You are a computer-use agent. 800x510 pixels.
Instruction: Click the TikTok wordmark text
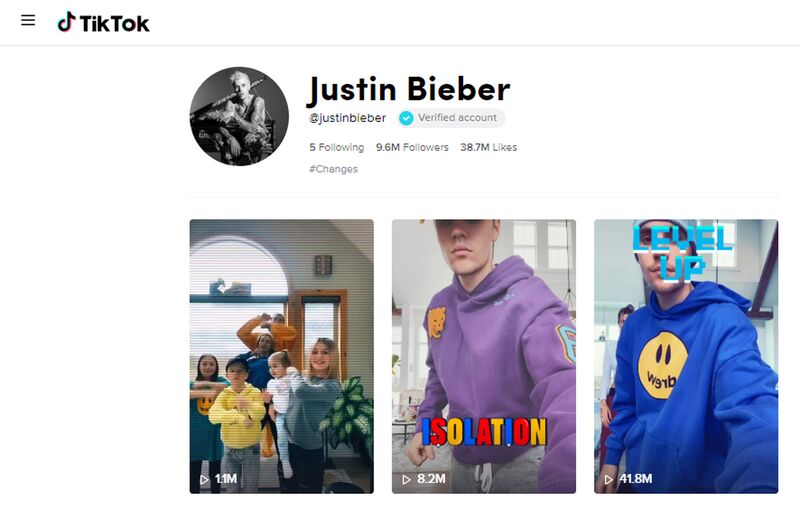point(114,23)
